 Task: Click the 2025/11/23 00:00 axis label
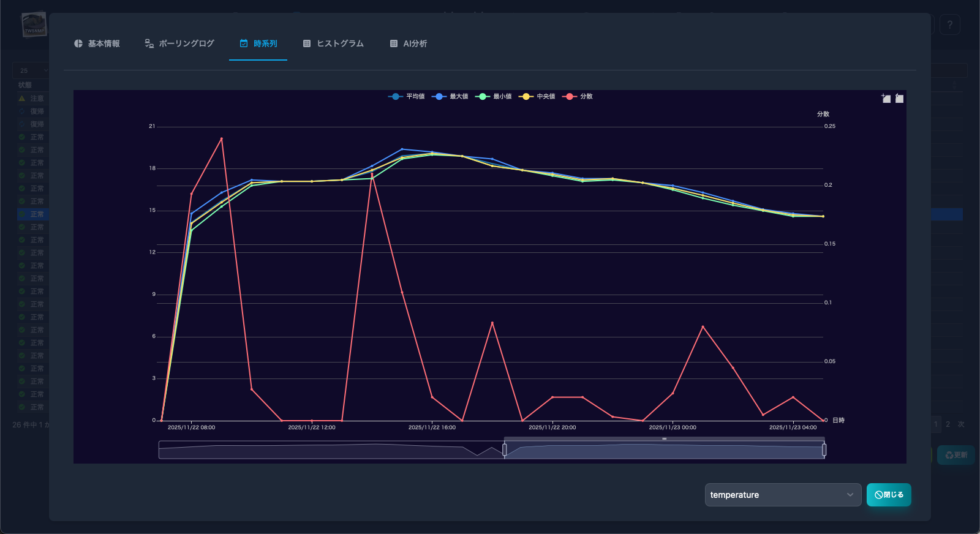(x=673, y=427)
